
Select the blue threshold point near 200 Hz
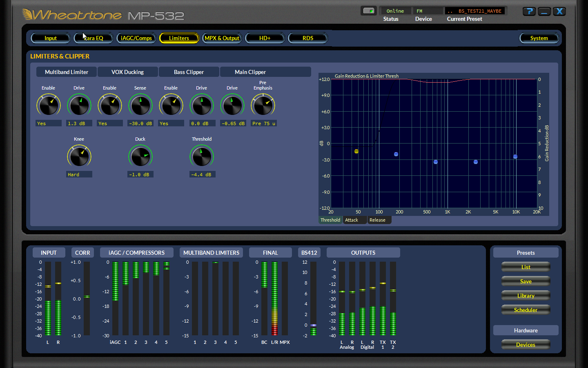[396, 154]
